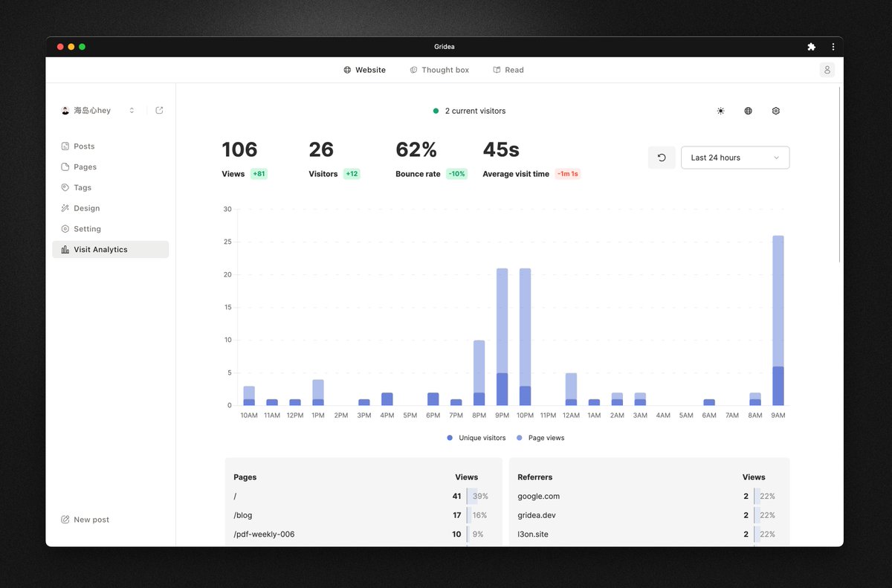
Task: Toggle light theme with the sun icon
Action: click(x=720, y=111)
